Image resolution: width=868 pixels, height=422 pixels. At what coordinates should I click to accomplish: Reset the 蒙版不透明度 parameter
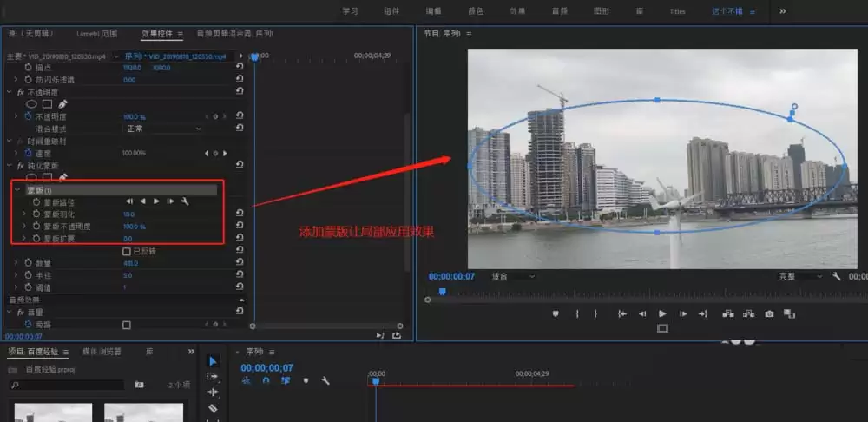coord(240,226)
